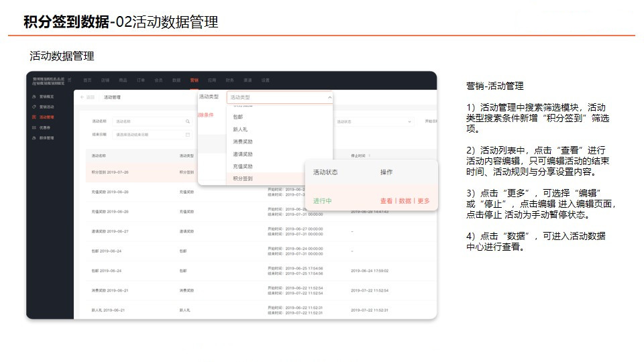The image size is (644, 362).
Task: Click the 查看 link in the 操作 column
Action: pyautogui.click(x=386, y=201)
